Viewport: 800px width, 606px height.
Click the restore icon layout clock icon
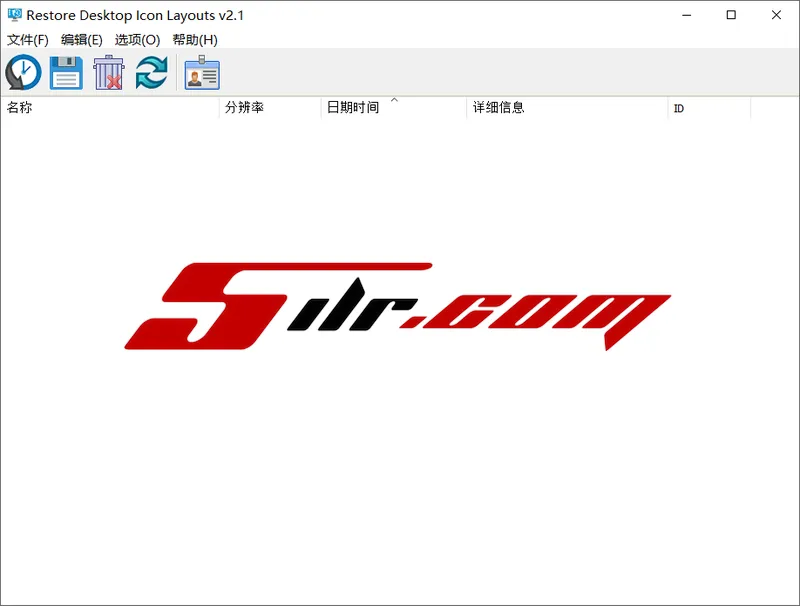click(23, 72)
